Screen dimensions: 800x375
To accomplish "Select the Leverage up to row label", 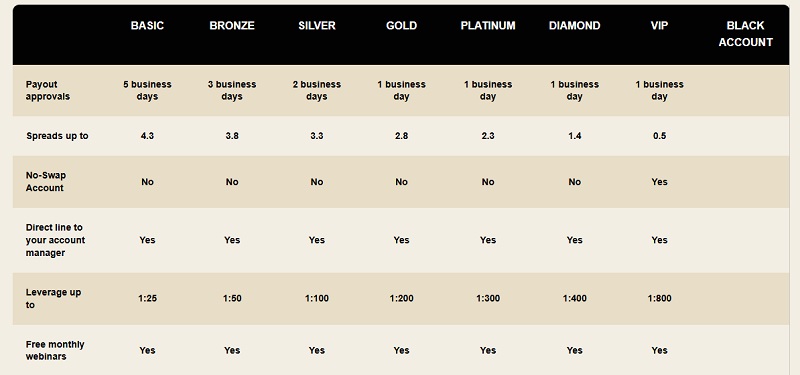I will (x=53, y=298).
